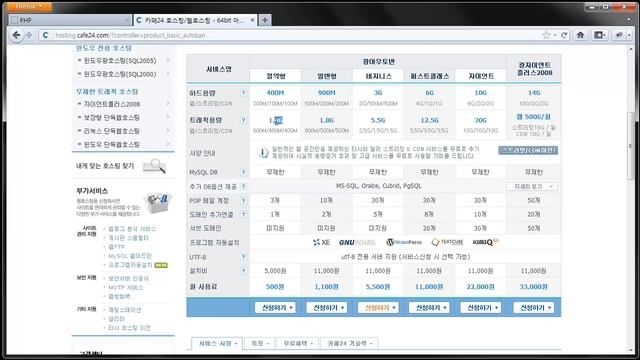Viewport: 640px width, 360px height.
Task: Click the 스트리밍/CDN button in 사양 안내 row
Action: point(528,150)
